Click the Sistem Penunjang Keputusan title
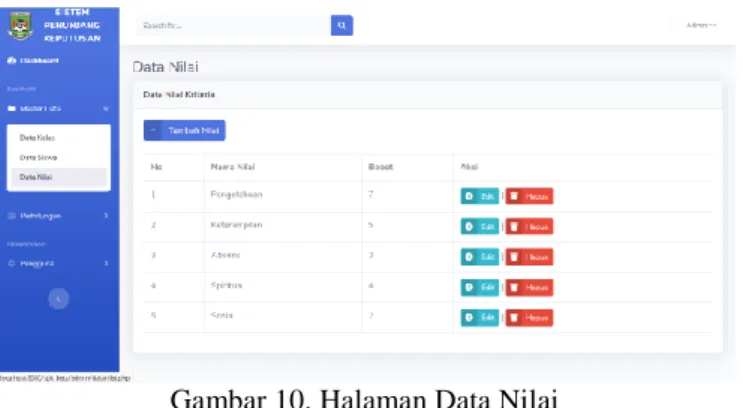The image size is (743, 408). coord(72,25)
